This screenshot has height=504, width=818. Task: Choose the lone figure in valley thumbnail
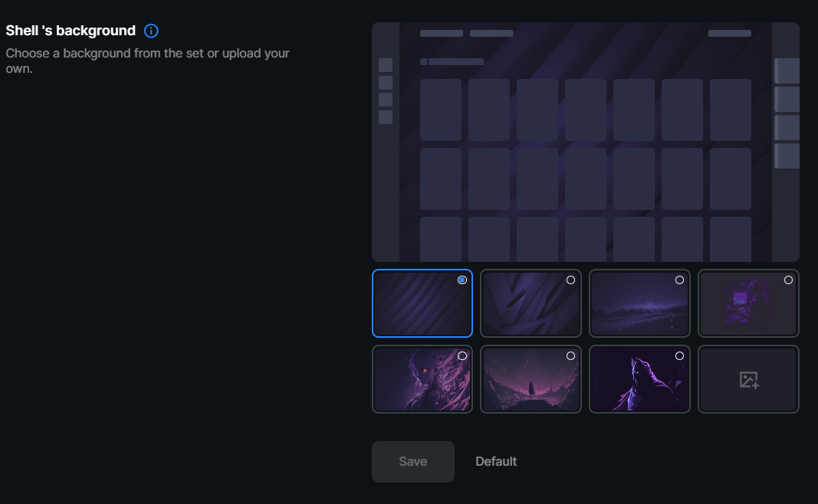(x=531, y=381)
